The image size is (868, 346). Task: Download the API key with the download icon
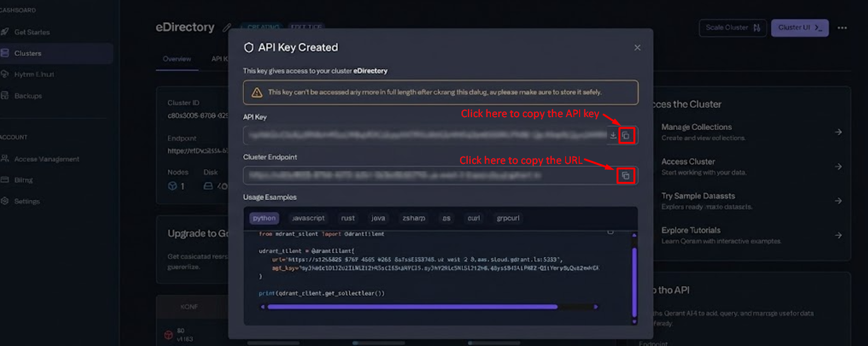tap(613, 135)
